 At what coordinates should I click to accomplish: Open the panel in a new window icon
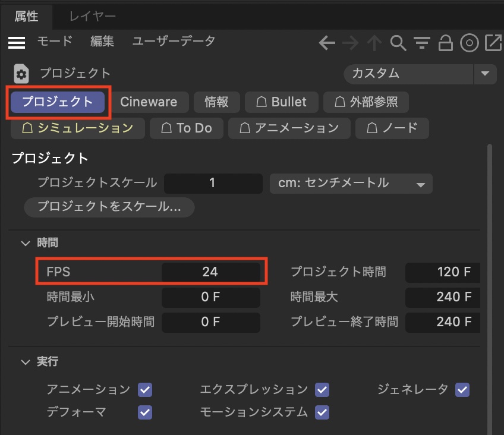[x=493, y=43]
